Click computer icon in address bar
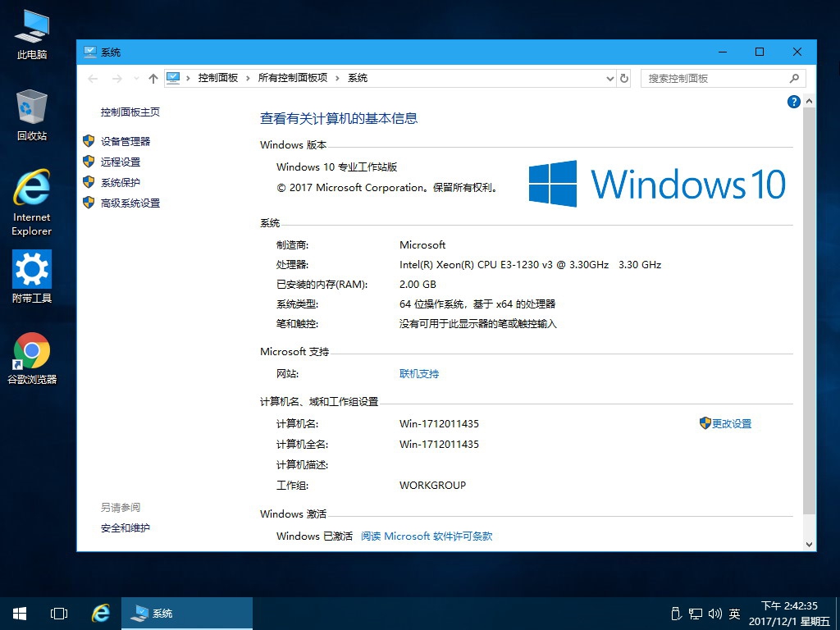Viewport: 840px width, 630px height. [x=173, y=78]
